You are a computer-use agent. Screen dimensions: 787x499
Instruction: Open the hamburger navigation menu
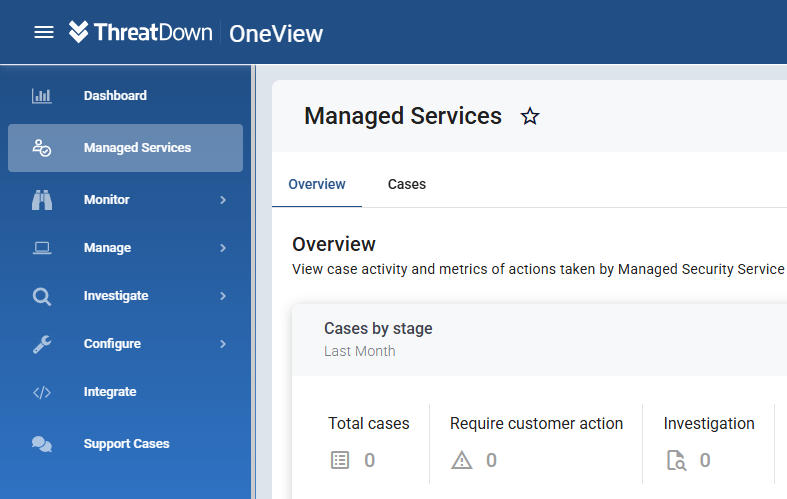coord(44,33)
